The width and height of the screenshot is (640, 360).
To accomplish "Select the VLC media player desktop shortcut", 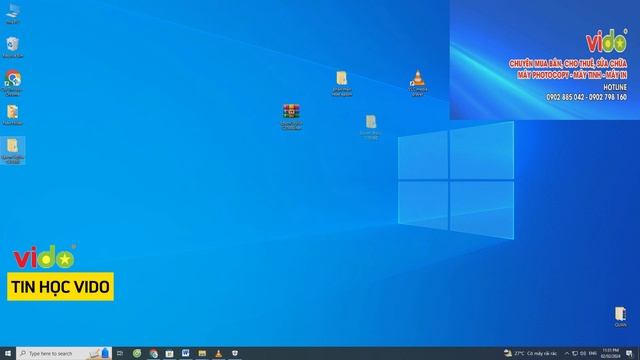I will pyautogui.click(x=418, y=83).
